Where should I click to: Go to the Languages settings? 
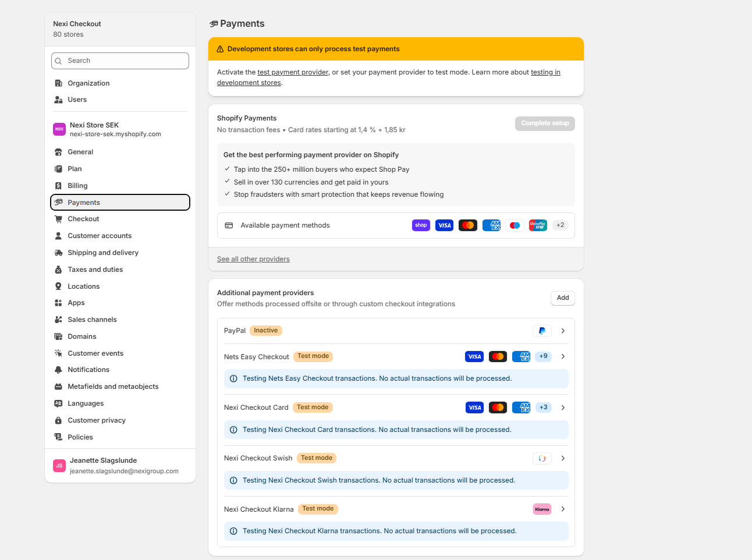[120, 403]
